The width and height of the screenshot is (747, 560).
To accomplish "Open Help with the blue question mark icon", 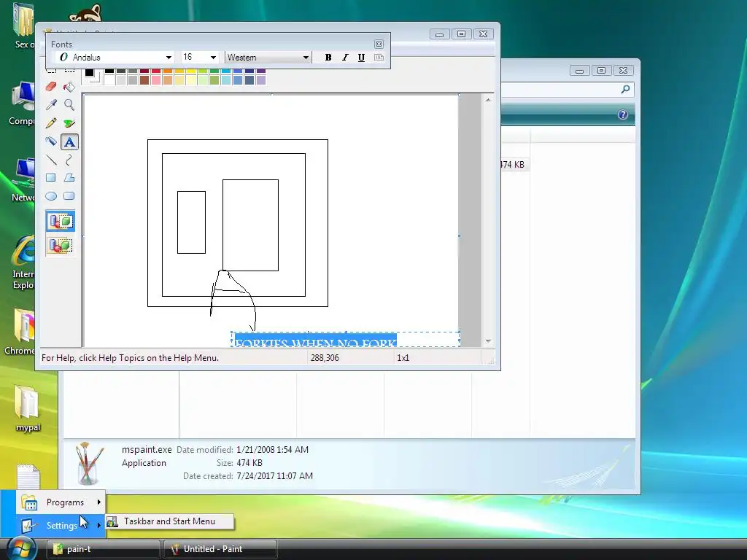I will [x=623, y=114].
